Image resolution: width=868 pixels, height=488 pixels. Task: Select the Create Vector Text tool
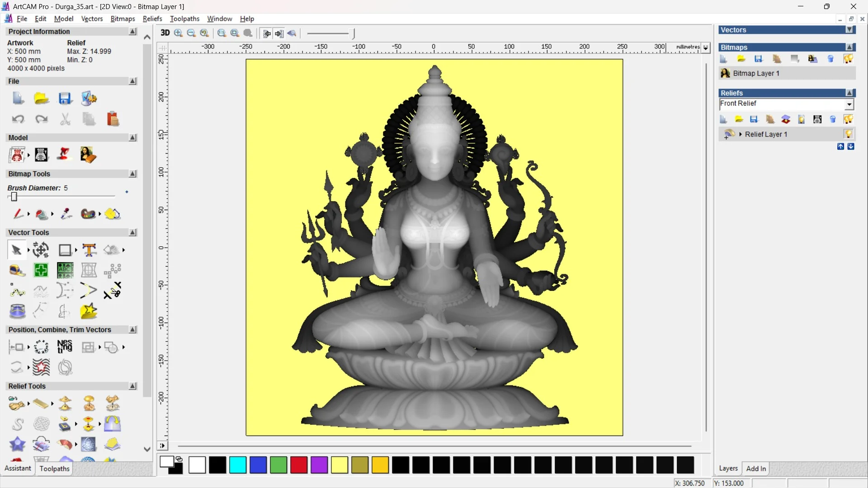pos(89,250)
